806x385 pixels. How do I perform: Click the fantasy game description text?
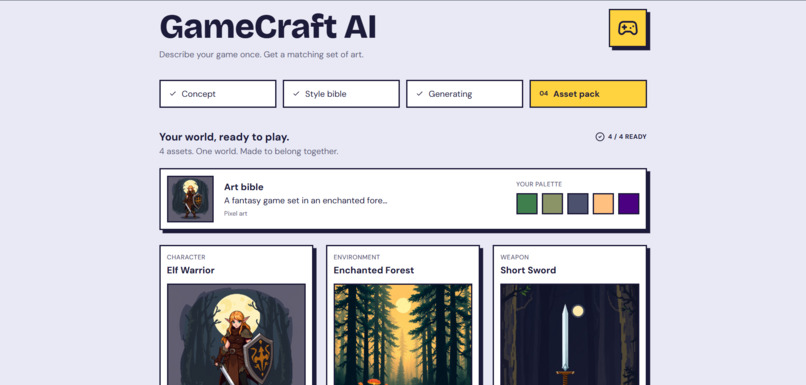[306, 200]
